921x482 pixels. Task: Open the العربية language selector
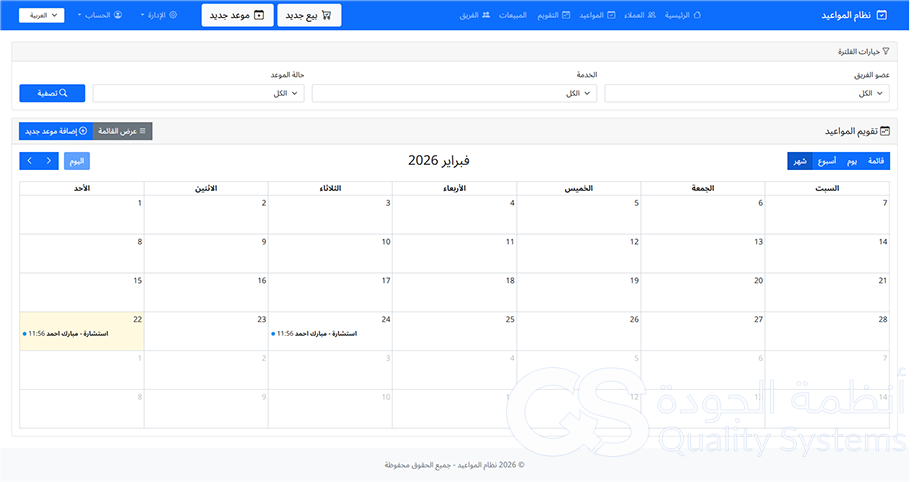(x=41, y=15)
